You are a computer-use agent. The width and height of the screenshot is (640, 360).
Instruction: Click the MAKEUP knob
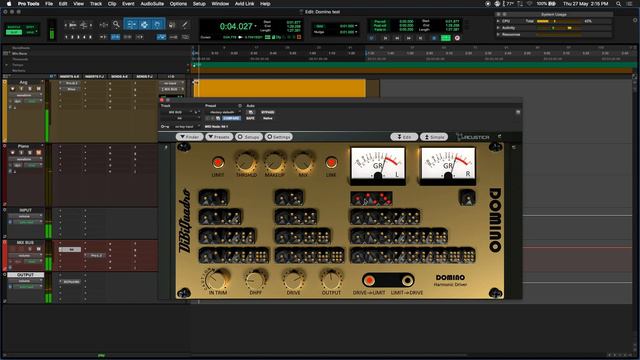pos(275,162)
